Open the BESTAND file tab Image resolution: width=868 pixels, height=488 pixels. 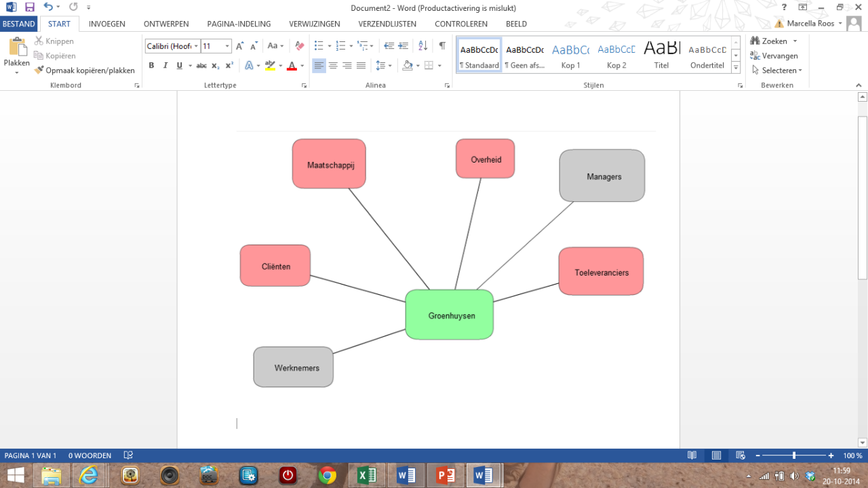point(19,24)
